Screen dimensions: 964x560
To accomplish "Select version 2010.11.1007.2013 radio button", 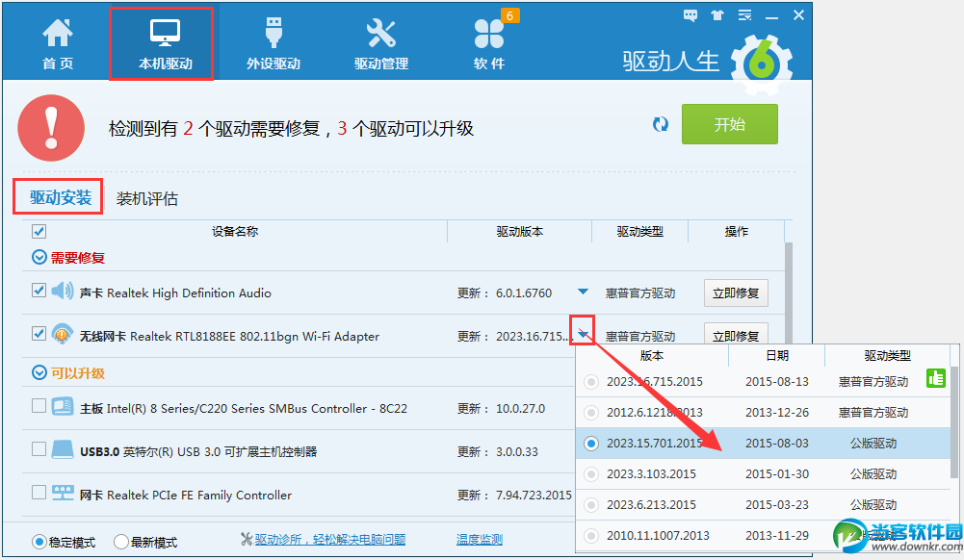I will click(591, 535).
